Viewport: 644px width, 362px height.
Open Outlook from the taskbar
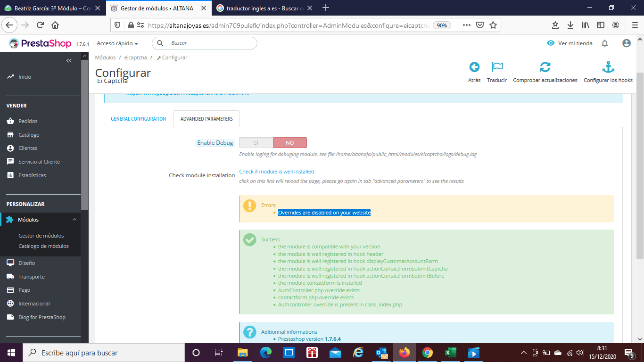point(381,353)
